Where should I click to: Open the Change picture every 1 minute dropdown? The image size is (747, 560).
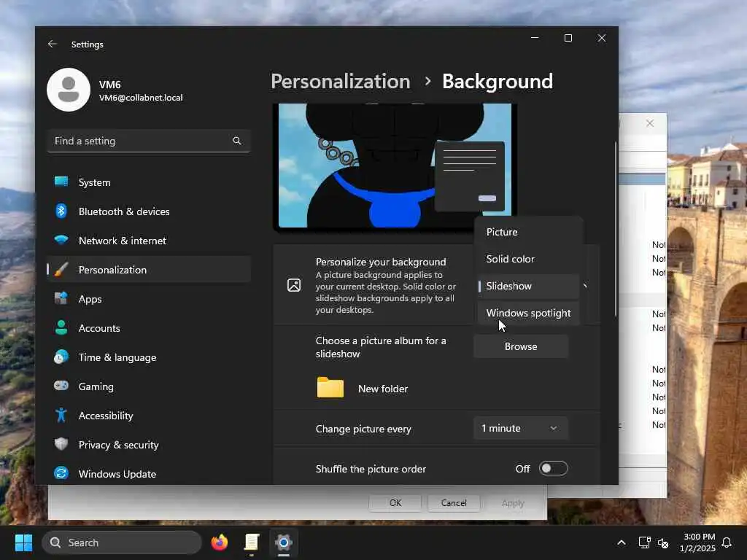521,428
